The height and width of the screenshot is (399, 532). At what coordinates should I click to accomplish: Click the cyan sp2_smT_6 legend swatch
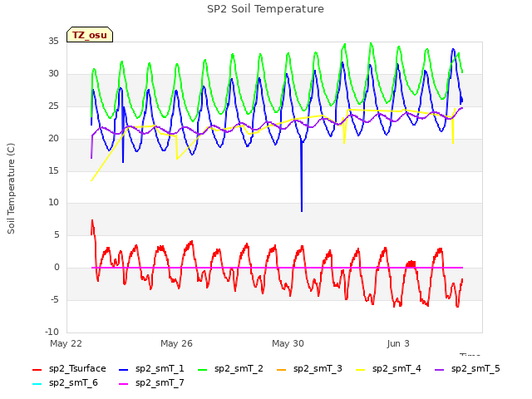(x=37, y=384)
